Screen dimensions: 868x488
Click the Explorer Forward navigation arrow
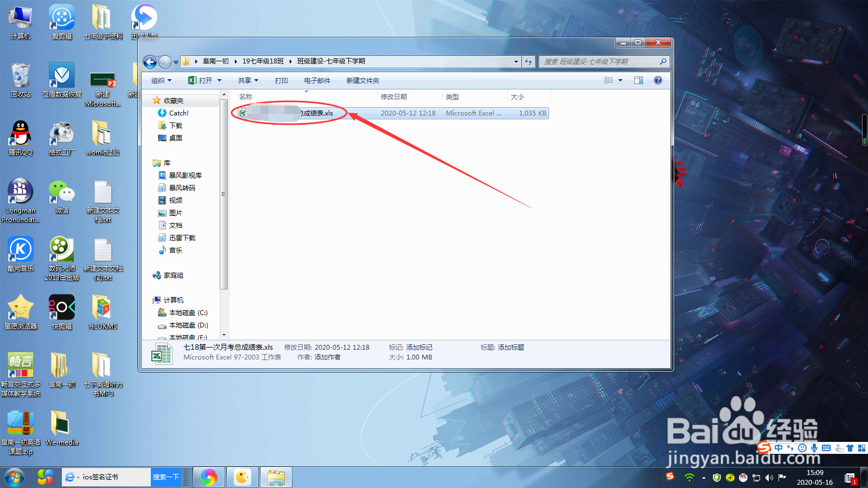point(165,62)
